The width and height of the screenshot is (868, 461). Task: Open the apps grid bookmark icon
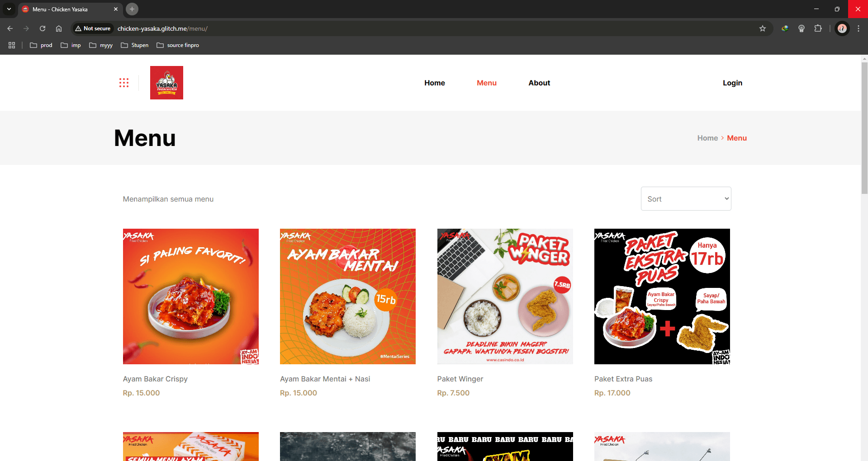12,45
